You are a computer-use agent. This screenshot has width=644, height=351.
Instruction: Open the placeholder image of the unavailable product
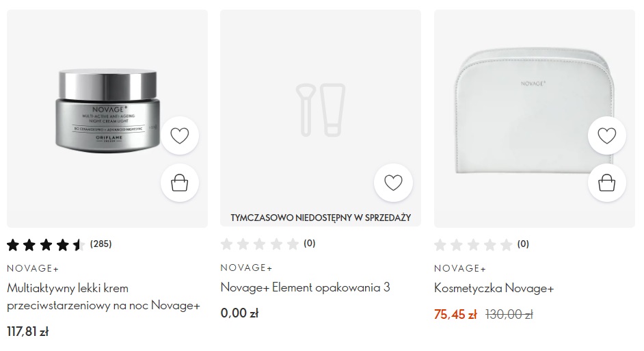321,109
